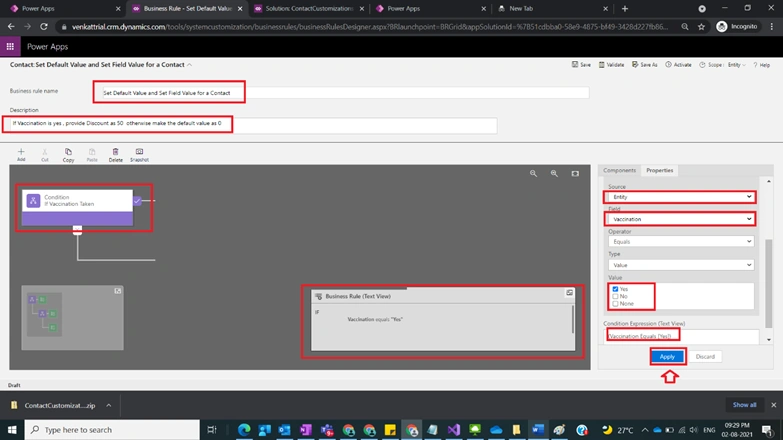Screen dimensions: 783x440
Task: Check the No value checkbox
Action: point(615,296)
